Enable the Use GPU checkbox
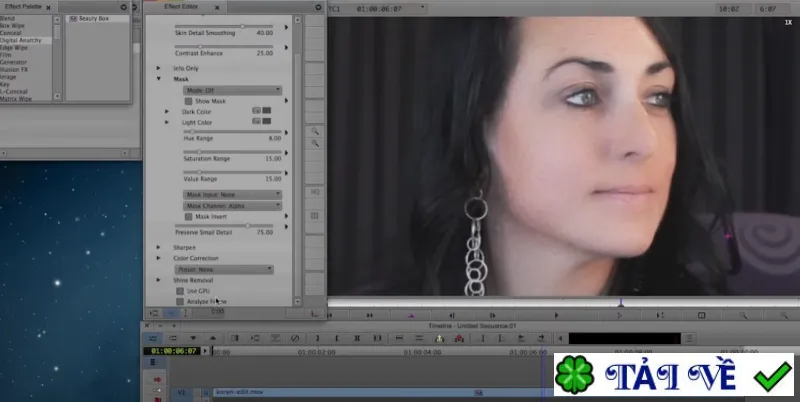This screenshot has width=800, height=402. 180,291
